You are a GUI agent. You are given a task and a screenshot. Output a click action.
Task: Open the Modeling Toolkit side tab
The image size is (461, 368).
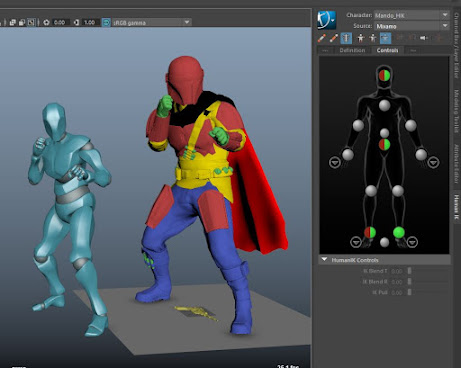457,111
